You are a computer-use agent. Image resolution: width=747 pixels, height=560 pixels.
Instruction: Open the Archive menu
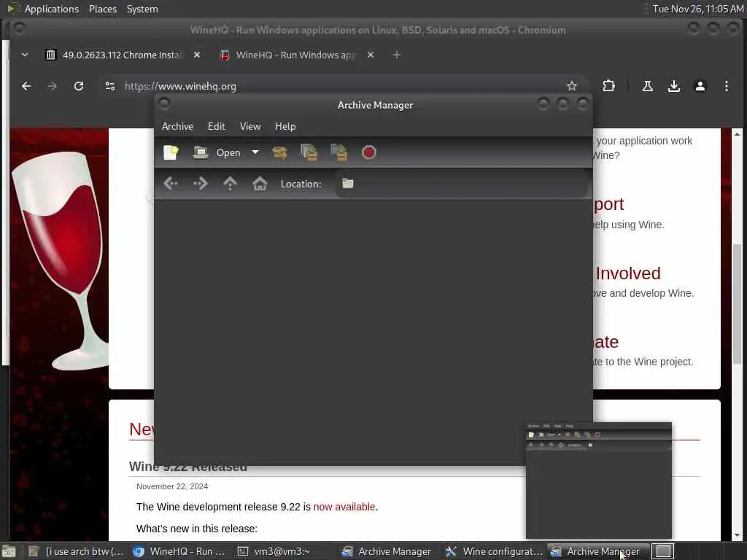click(177, 126)
